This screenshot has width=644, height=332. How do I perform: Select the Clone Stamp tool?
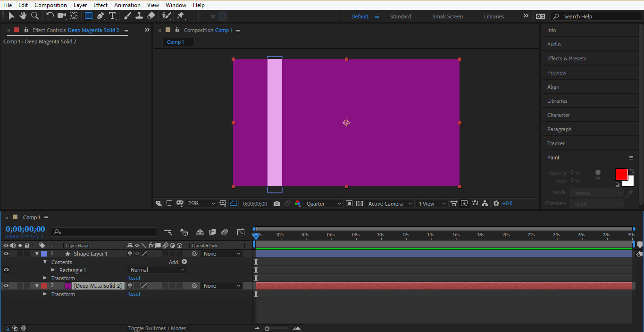139,16
